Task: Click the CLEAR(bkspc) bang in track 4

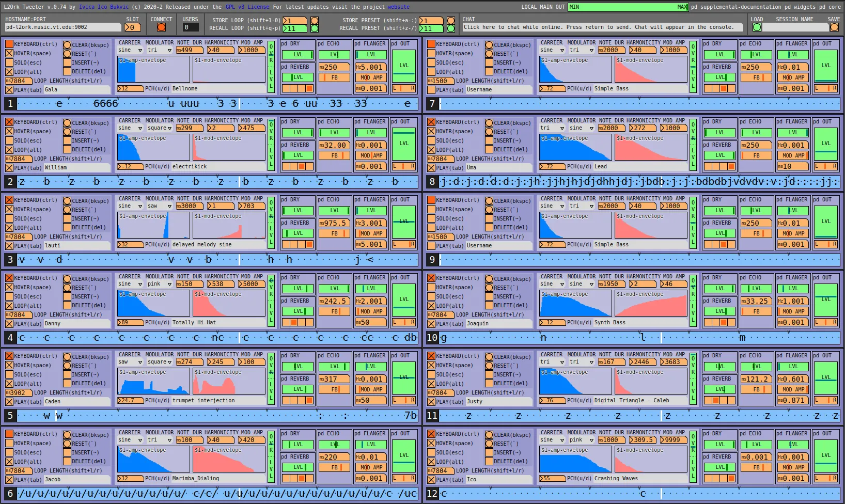Action: click(67, 279)
